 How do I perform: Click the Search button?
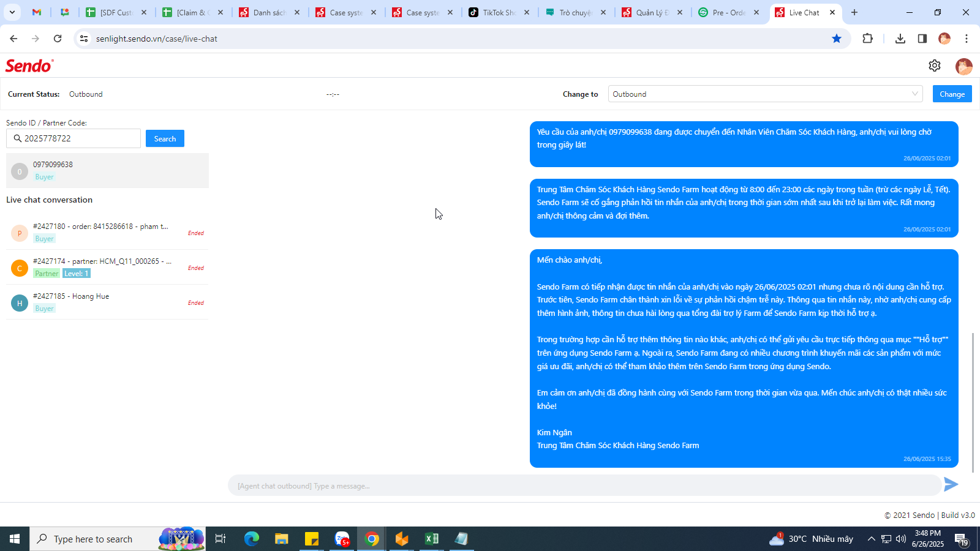165,138
